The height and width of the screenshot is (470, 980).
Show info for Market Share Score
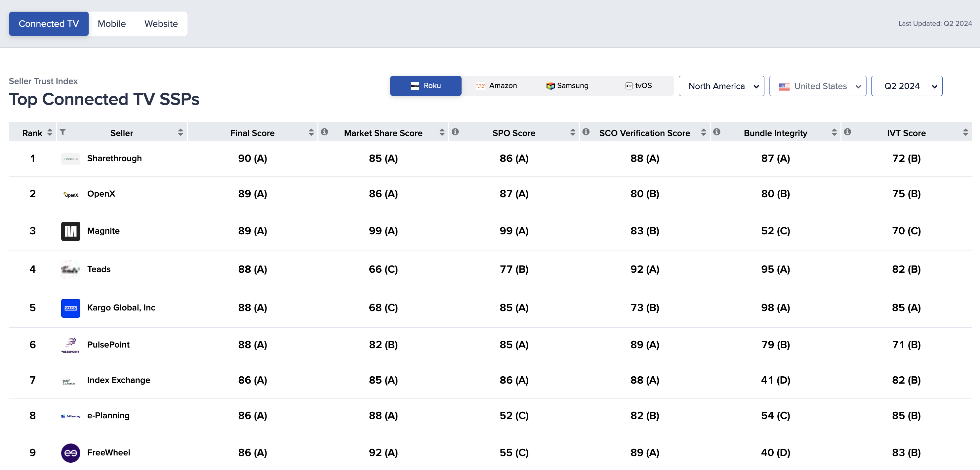point(324,132)
